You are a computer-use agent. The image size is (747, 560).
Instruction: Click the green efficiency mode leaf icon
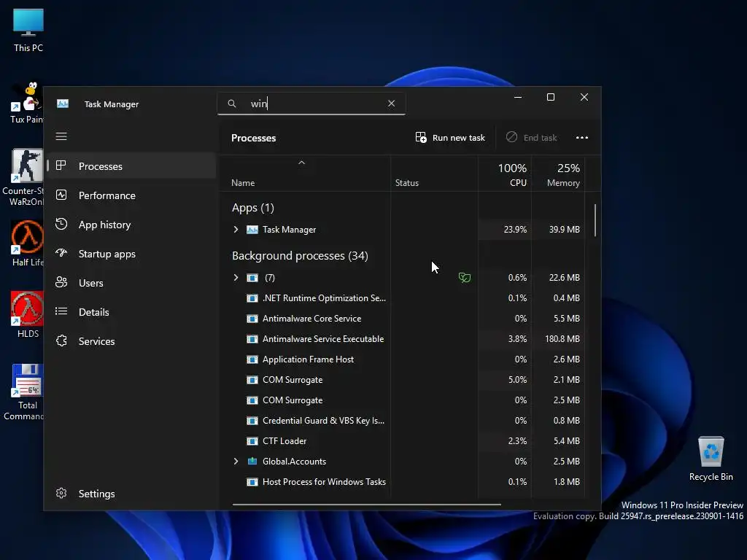(465, 277)
